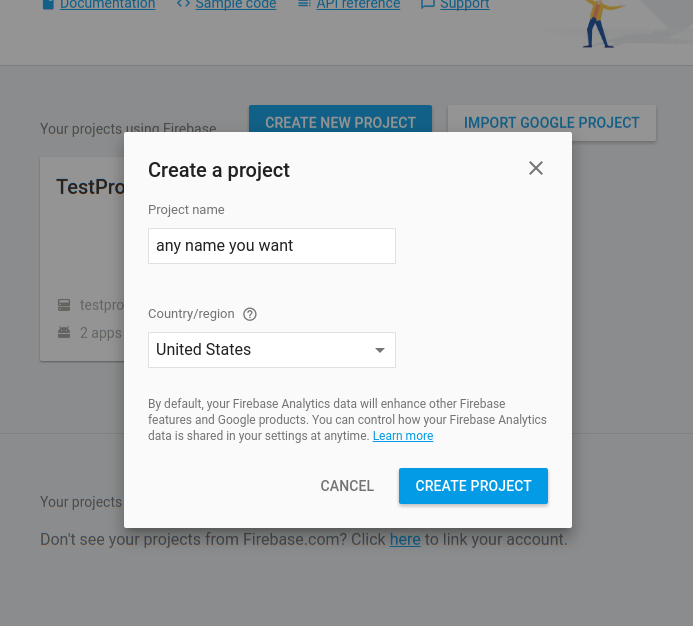Screen dimensions: 693x626
Task: Click the Support chat bubble icon
Action: [x=427, y=4]
